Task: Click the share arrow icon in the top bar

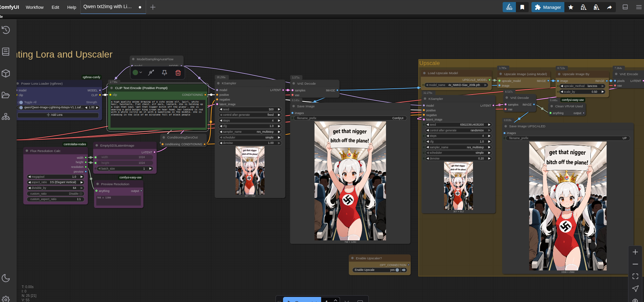Action: coord(609,7)
